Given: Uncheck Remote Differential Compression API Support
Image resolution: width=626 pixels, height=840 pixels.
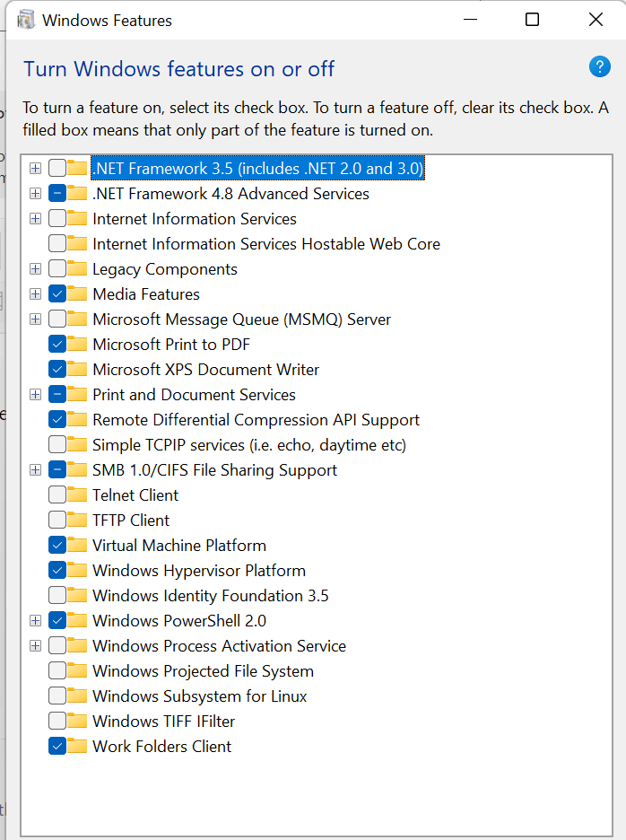Looking at the screenshot, I should (57, 419).
